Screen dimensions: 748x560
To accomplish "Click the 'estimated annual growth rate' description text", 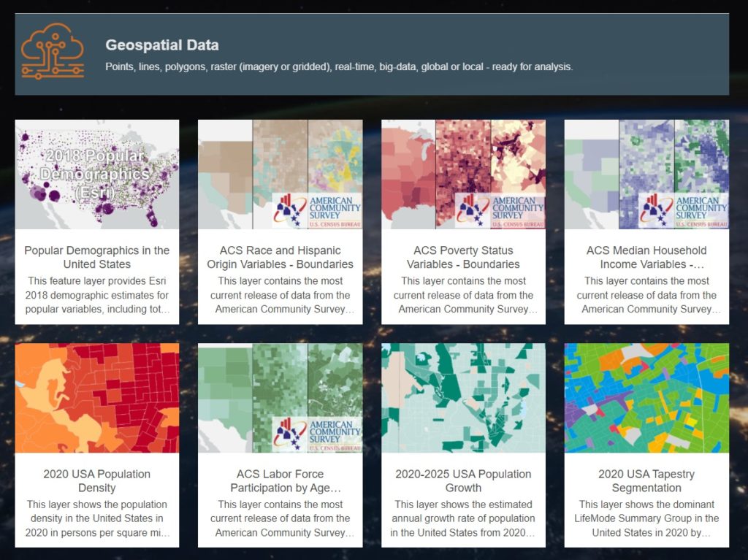I will (x=463, y=518).
